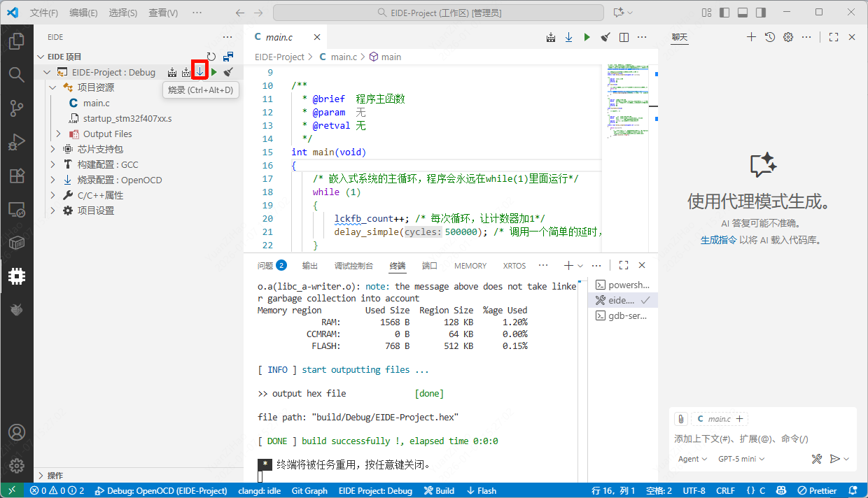
Task: Click the Build button in status bar
Action: coord(440,490)
